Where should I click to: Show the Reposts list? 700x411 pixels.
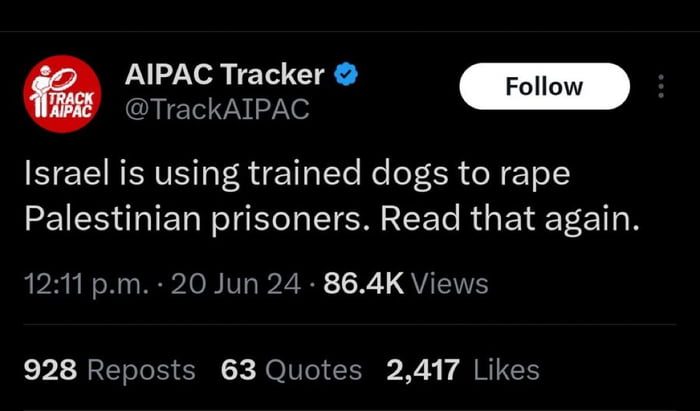tap(141, 370)
